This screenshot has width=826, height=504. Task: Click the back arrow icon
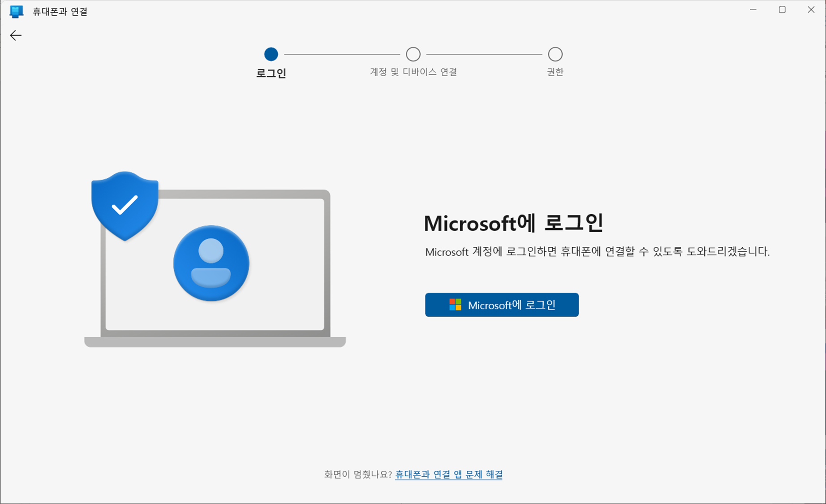[x=16, y=35]
